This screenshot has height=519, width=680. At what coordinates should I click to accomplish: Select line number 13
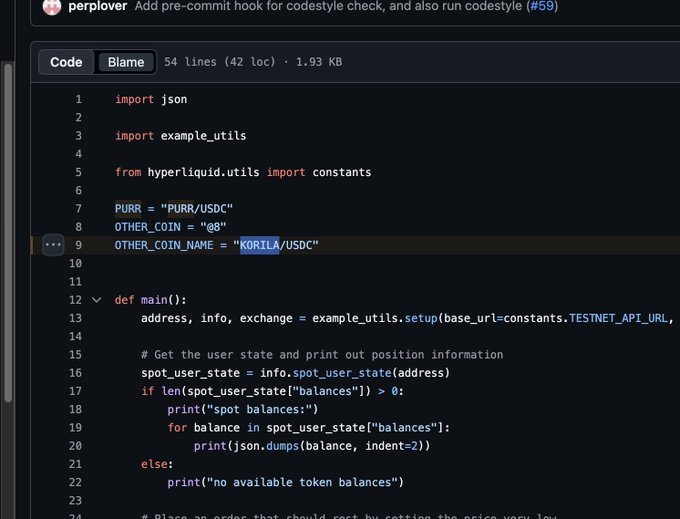click(75, 318)
